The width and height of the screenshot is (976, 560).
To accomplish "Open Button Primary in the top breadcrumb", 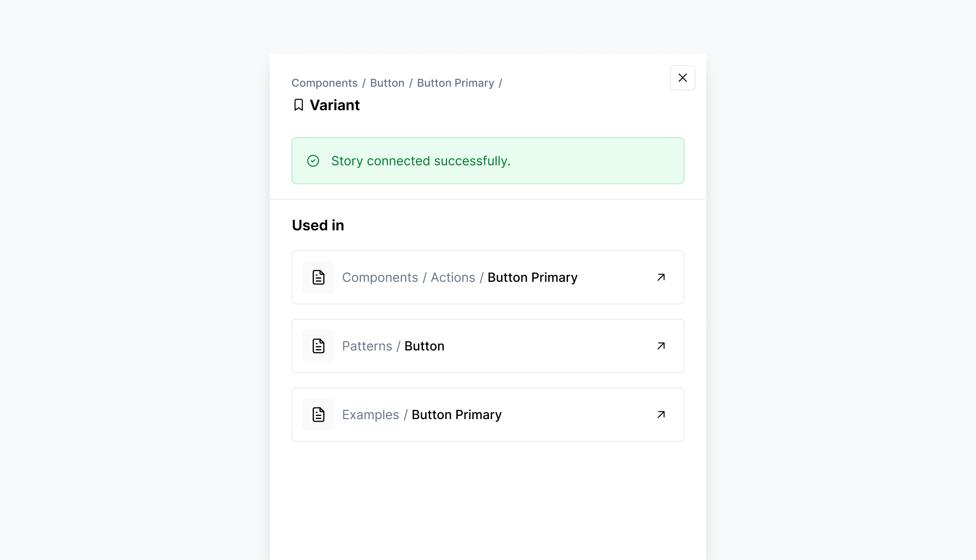I will click(455, 83).
